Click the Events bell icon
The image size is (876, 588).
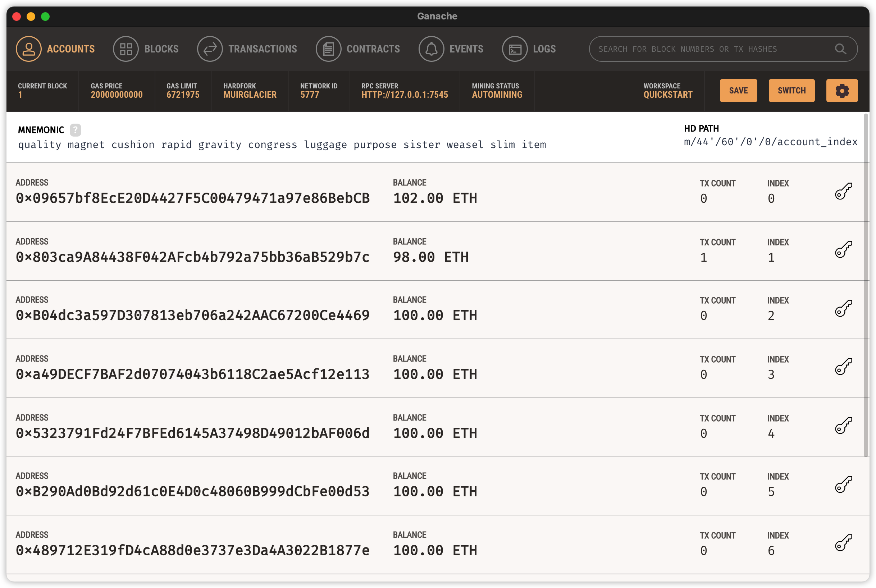(431, 49)
